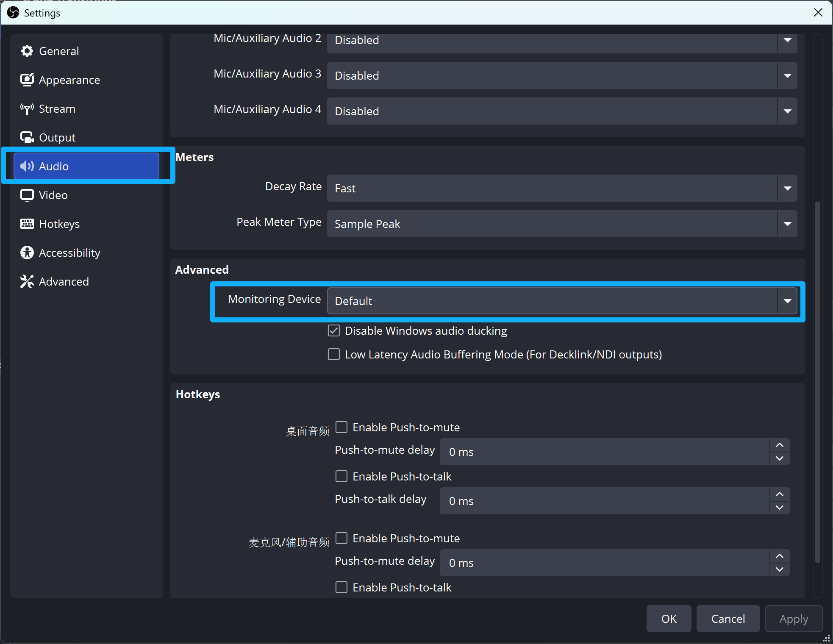The height and width of the screenshot is (644, 833).
Task: Confirm settings with the OK button
Action: tap(669, 619)
